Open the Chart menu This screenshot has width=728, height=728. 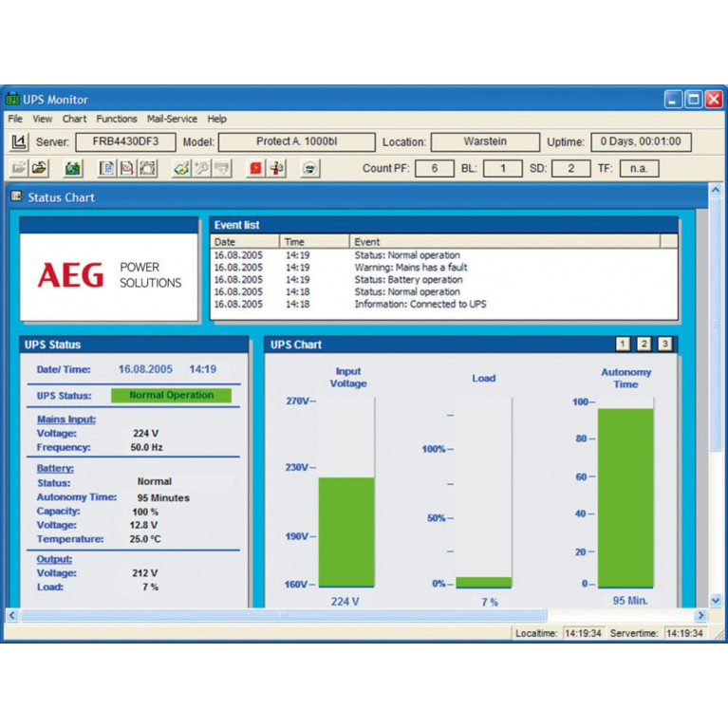(74, 119)
